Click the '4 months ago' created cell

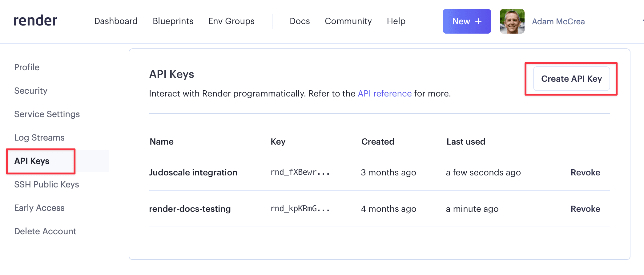point(388,209)
